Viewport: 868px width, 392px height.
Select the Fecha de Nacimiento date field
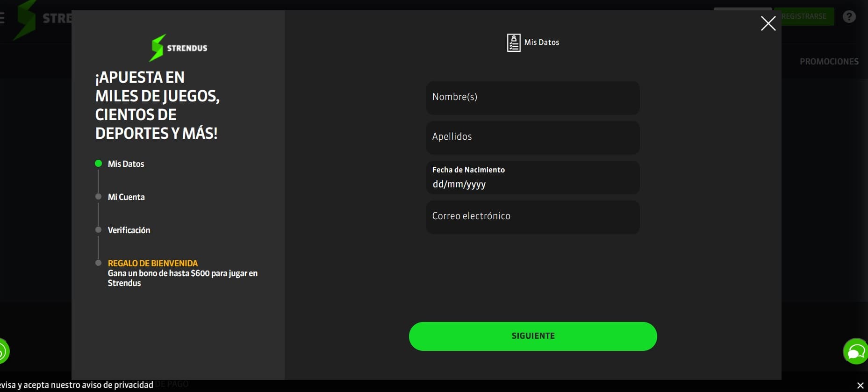coord(533,178)
